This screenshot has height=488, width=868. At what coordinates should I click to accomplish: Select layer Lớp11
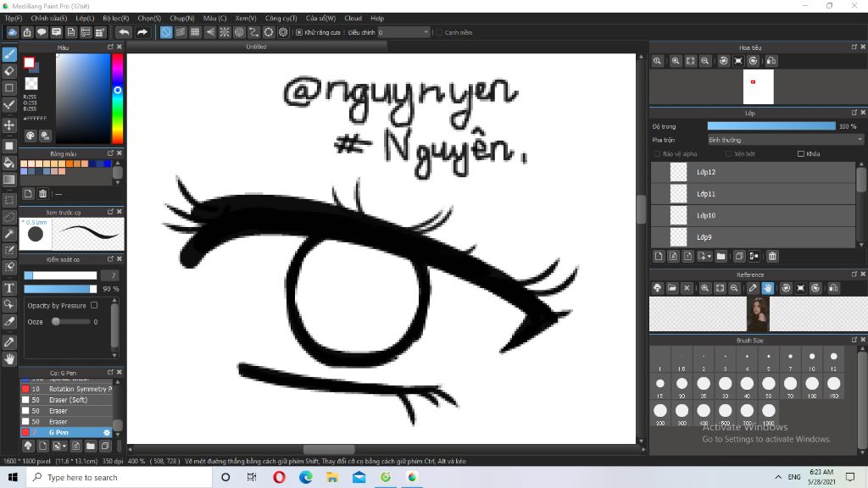coord(753,194)
